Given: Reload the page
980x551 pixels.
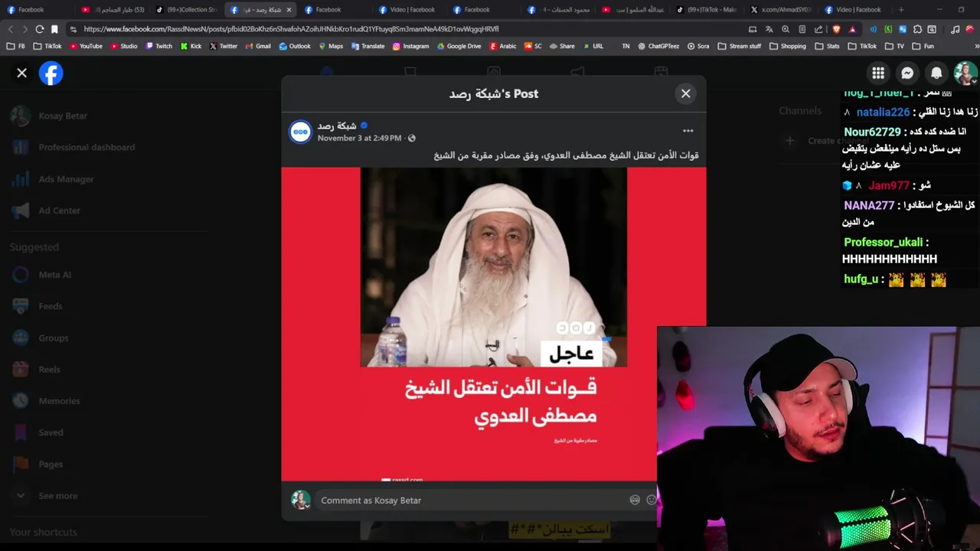Looking at the screenshot, I should (x=40, y=29).
